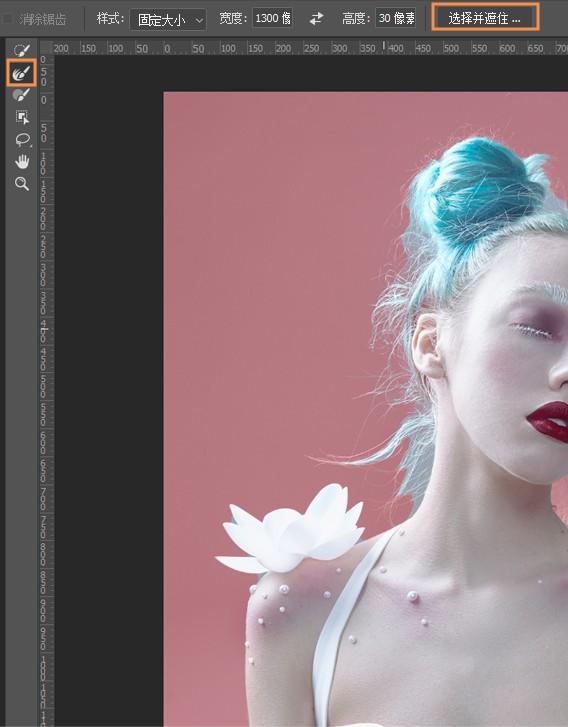
Task: Click the ruler origin corner box
Action: tap(45, 48)
